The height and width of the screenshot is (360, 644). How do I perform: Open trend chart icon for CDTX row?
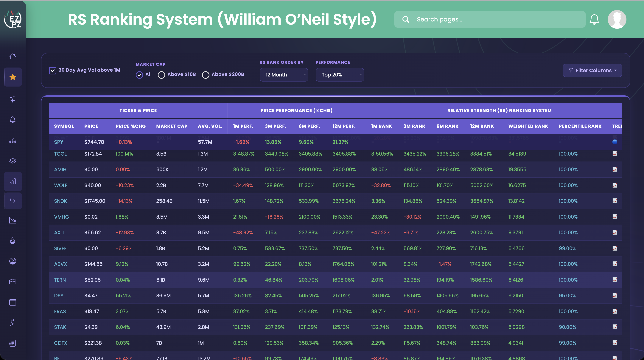point(615,343)
